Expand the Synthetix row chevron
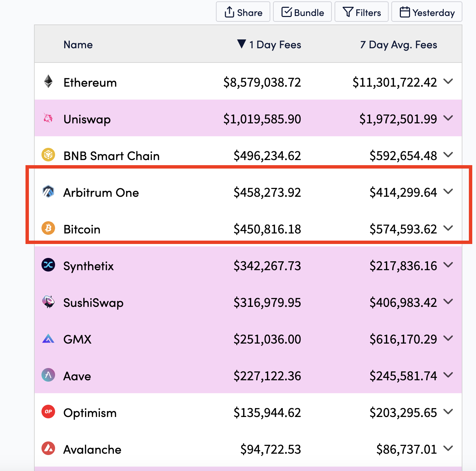This screenshot has height=471, width=476. [x=448, y=265]
